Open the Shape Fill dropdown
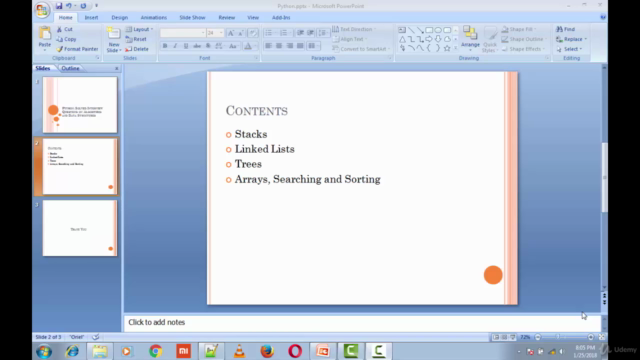 (519, 29)
